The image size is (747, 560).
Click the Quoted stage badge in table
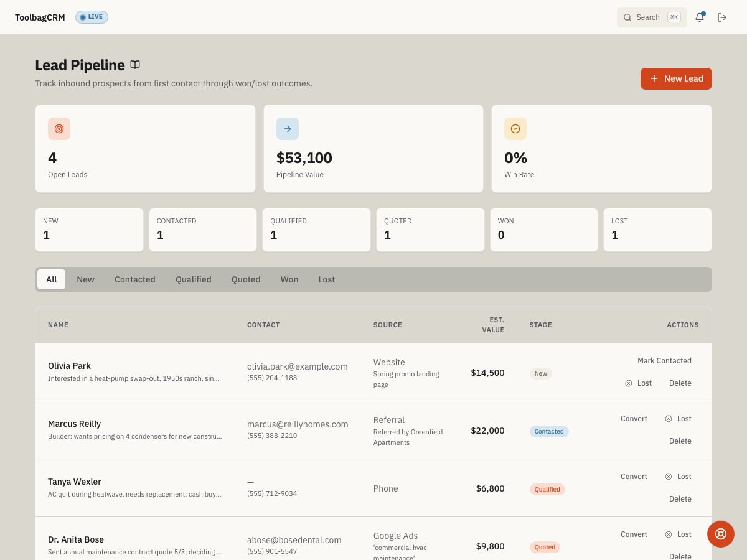tap(545, 547)
